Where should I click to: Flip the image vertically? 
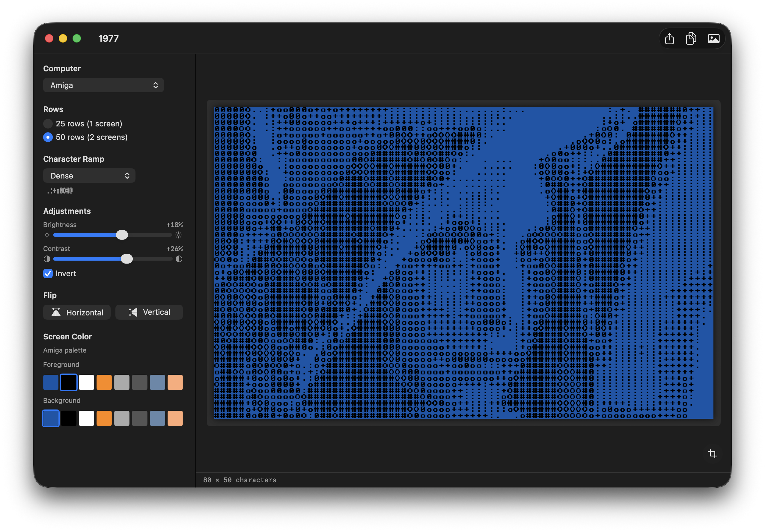click(x=149, y=312)
